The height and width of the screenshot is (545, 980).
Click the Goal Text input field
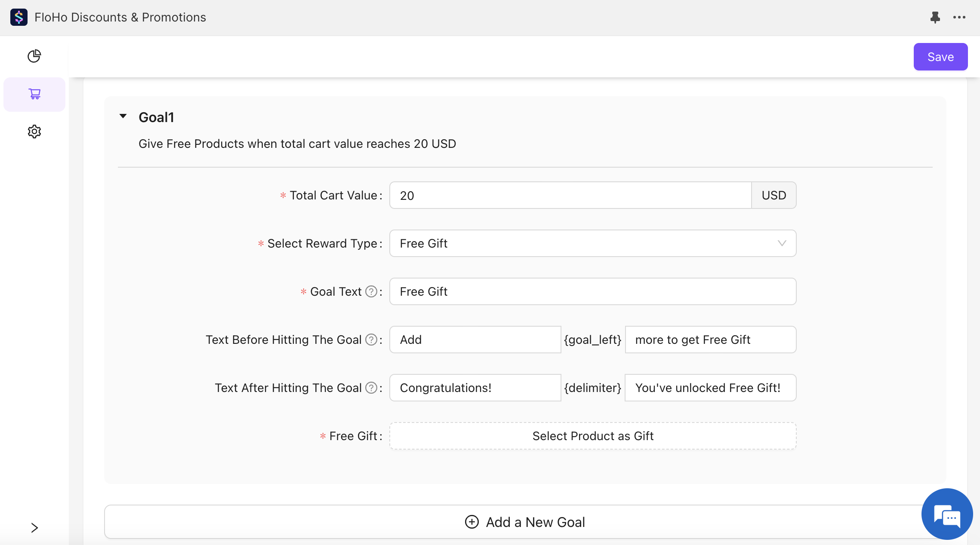[x=592, y=291]
